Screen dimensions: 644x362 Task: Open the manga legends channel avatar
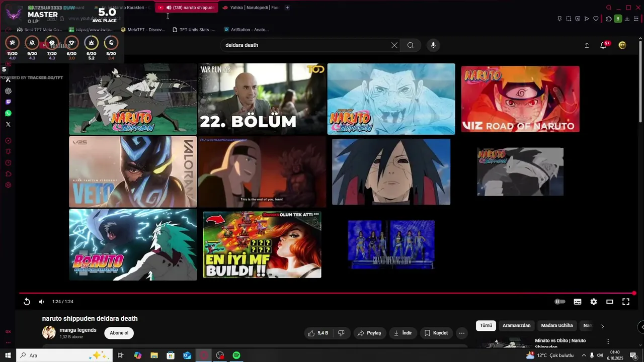(49, 333)
